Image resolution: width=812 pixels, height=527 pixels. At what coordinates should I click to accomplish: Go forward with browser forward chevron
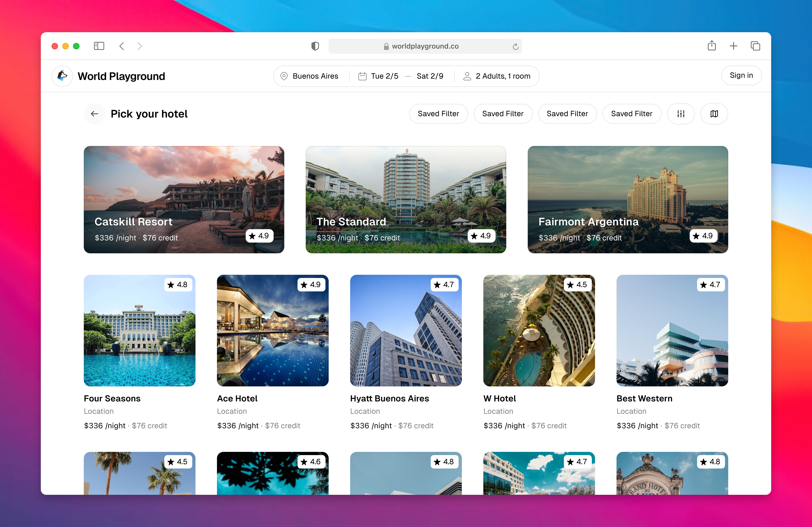pos(140,46)
